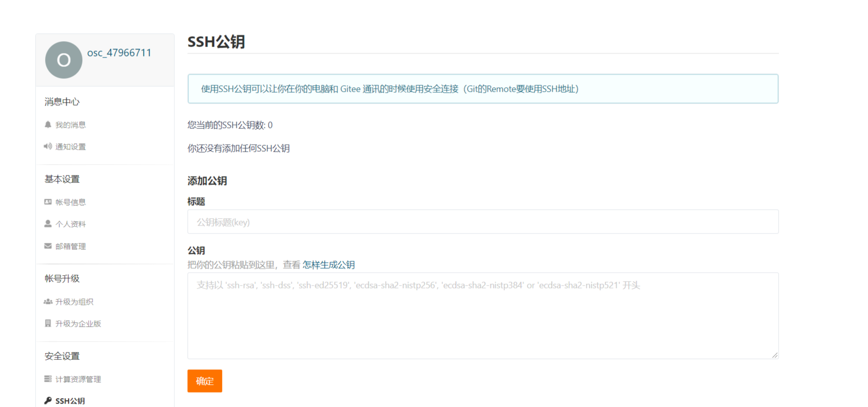The width and height of the screenshot is (868, 407).
Task: Click the ID card icon beside 帐号信息
Action: point(48,202)
